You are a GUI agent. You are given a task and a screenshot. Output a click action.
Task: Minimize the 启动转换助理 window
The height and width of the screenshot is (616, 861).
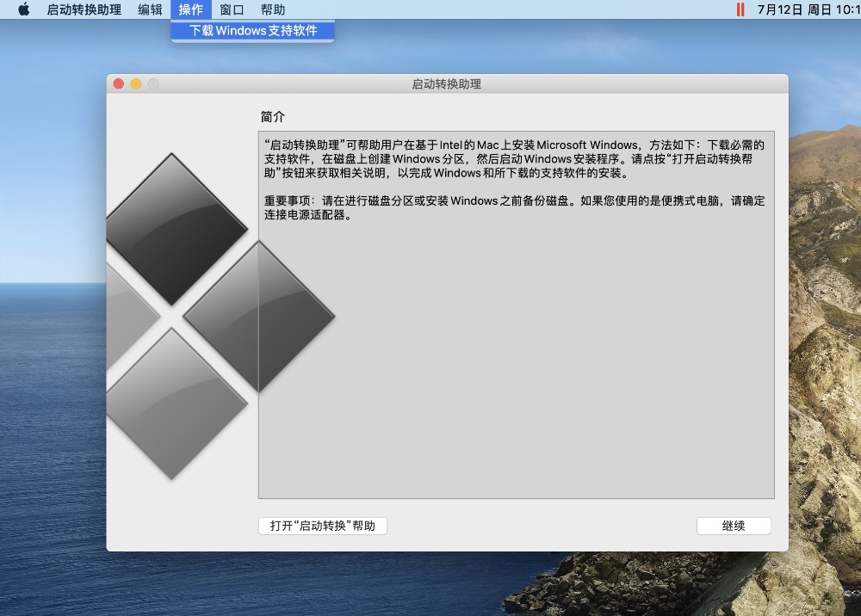(136, 83)
